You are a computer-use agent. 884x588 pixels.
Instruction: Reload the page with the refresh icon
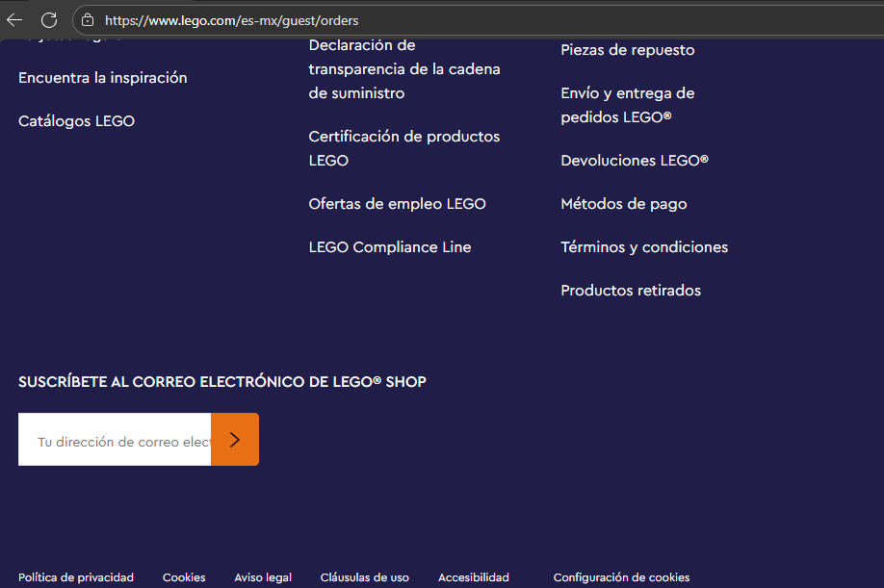(x=49, y=20)
